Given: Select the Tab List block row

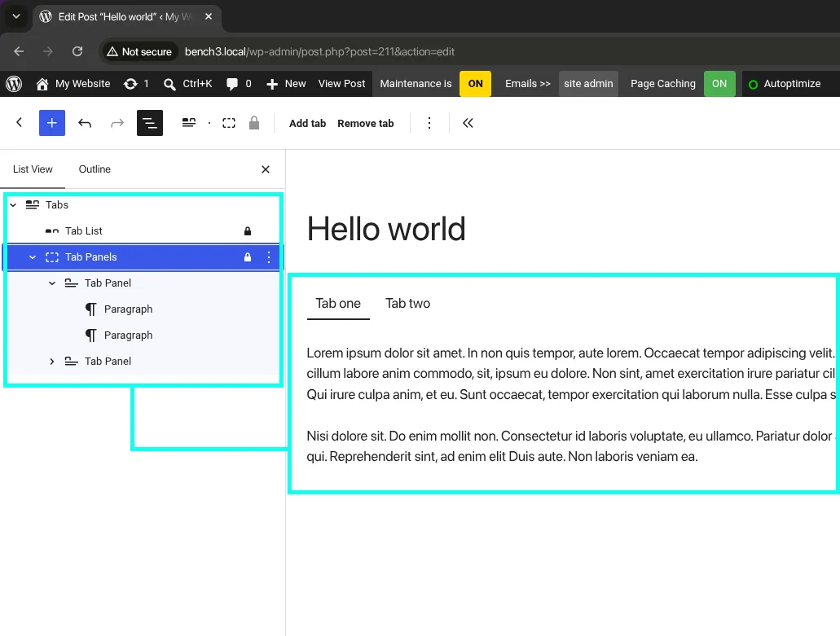Looking at the screenshot, I should [x=143, y=230].
